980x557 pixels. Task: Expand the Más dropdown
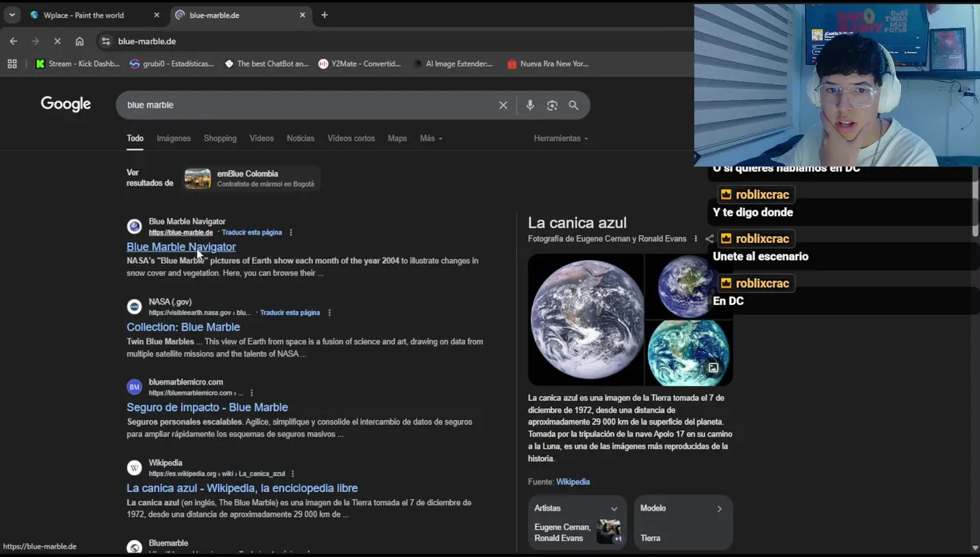[x=431, y=138]
